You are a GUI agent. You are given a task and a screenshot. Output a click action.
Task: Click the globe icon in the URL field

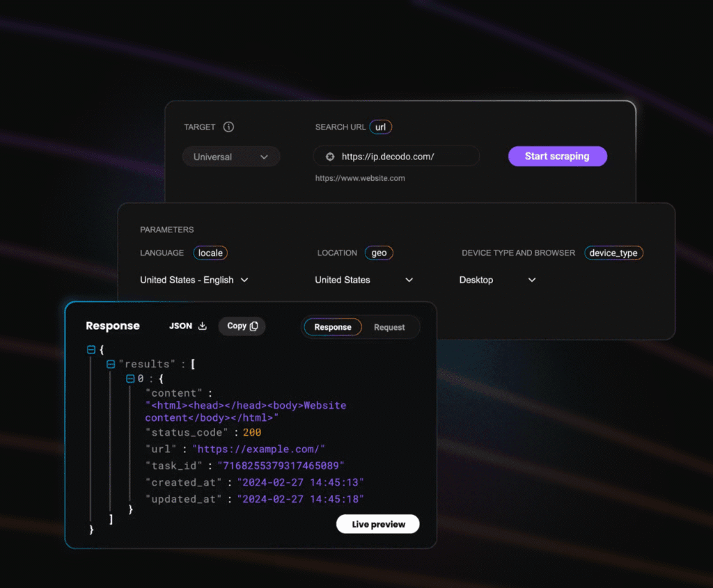330,157
